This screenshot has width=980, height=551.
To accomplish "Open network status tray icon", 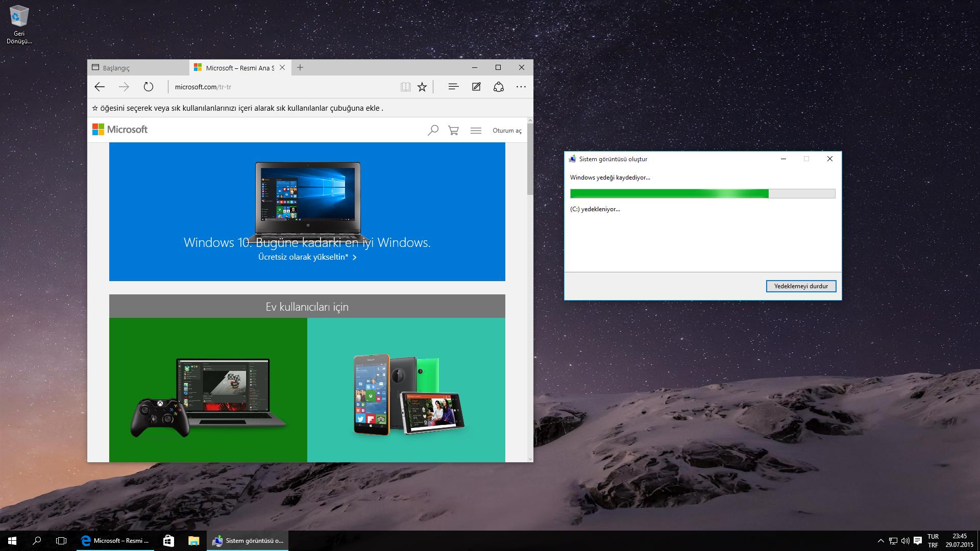I will click(893, 541).
